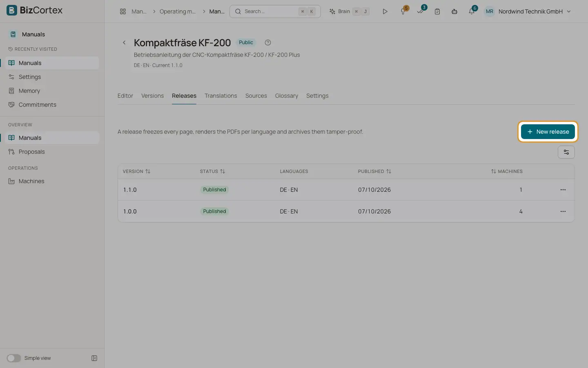Click the New release button
The image size is (588, 368).
548,132
